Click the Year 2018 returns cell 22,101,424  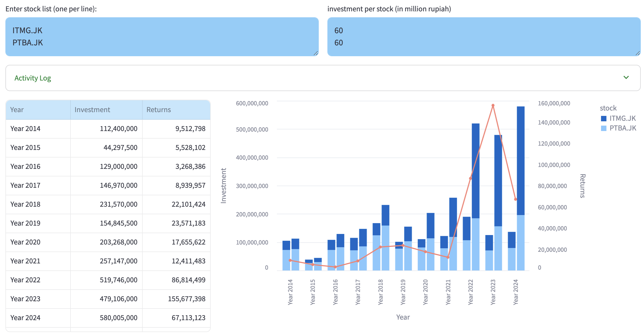[x=188, y=204]
